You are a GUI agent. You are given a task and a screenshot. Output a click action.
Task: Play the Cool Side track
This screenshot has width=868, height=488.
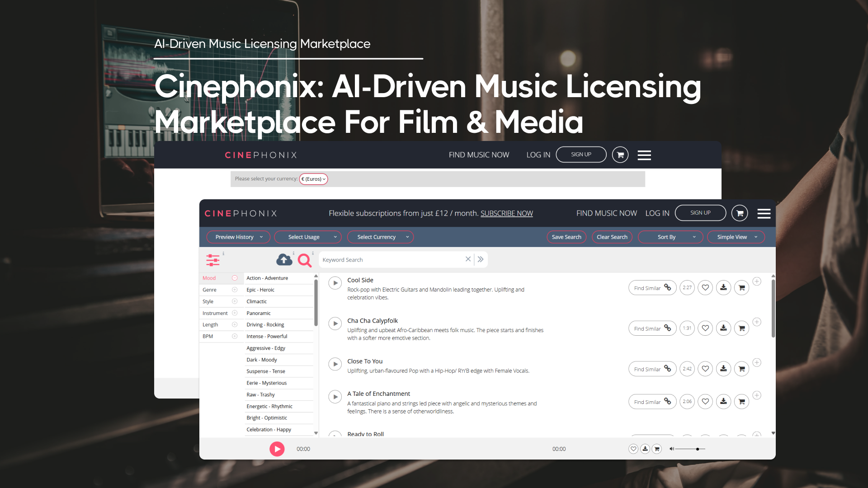[335, 283]
